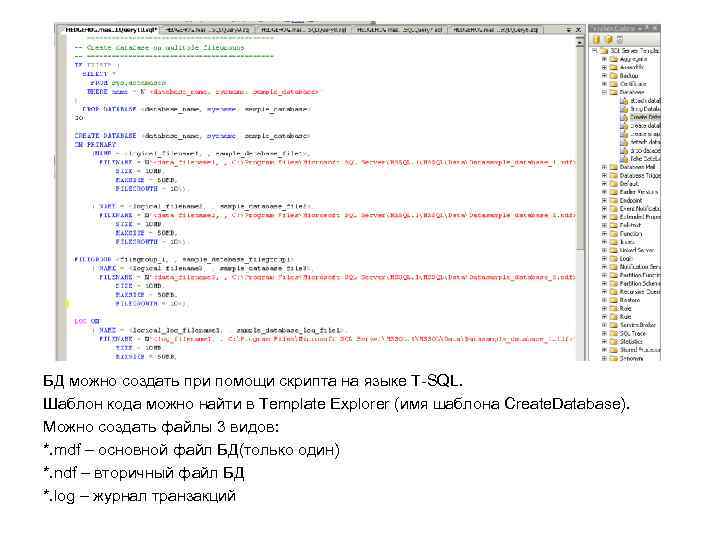Click the Endpoint folder icon

[x=613, y=200]
